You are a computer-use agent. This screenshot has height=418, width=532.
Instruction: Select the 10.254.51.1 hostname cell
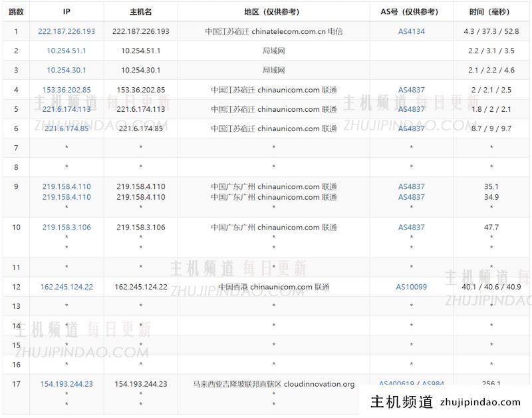click(x=141, y=51)
